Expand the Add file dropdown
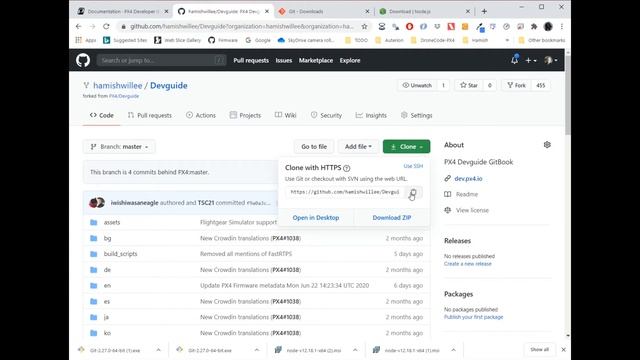The height and width of the screenshot is (360, 640). [x=358, y=147]
